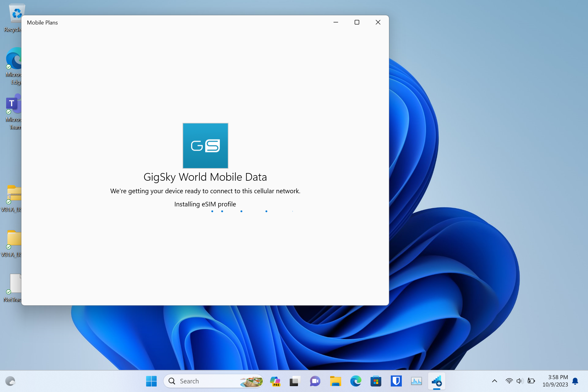Open Copilot preview from the taskbar
588x392 pixels.
point(275,381)
